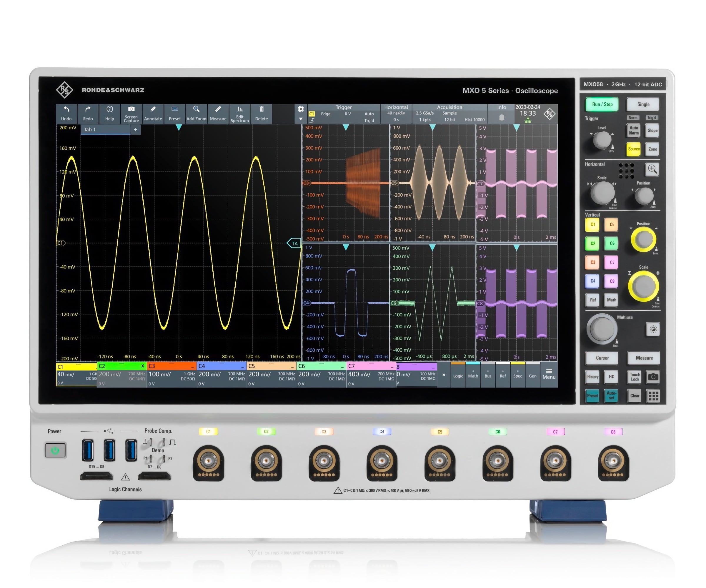The width and height of the screenshot is (706, 588).
Task: Select Tab 1 in the waveform view
Action: [x=106, y=130]
